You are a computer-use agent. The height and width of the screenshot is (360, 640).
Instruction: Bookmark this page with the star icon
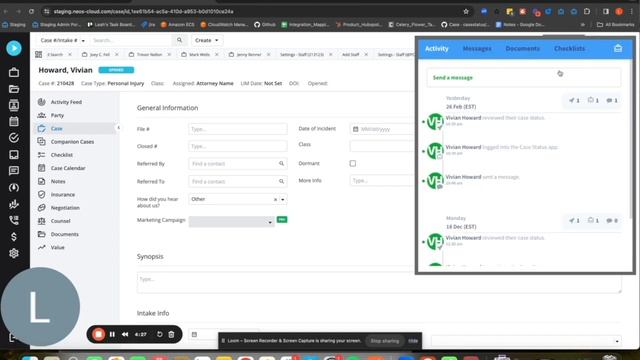click(466, 11)
